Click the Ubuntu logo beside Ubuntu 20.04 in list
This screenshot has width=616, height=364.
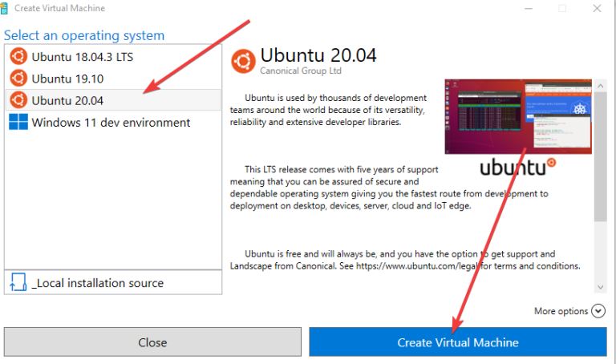pyautogui.click(x=18, y=100)
